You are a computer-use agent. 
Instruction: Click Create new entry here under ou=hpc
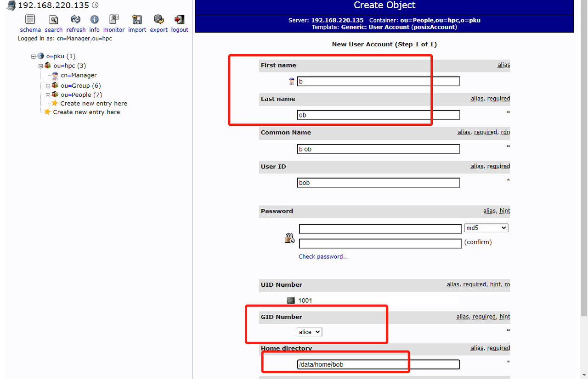[94, 104]
